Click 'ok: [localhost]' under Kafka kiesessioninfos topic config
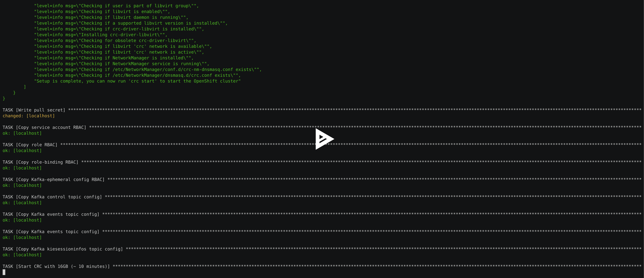Screen dimensions: 644x278 click(x=22, y=255)
